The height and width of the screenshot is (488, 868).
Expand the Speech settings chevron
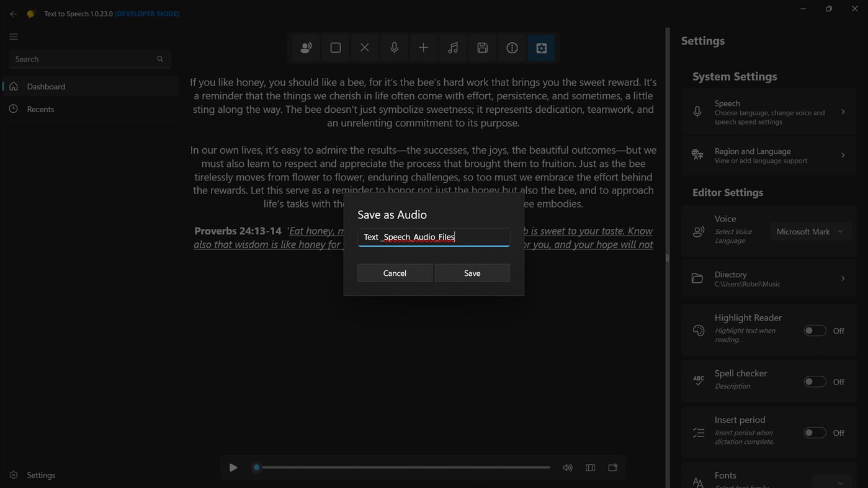pos(843,112)
